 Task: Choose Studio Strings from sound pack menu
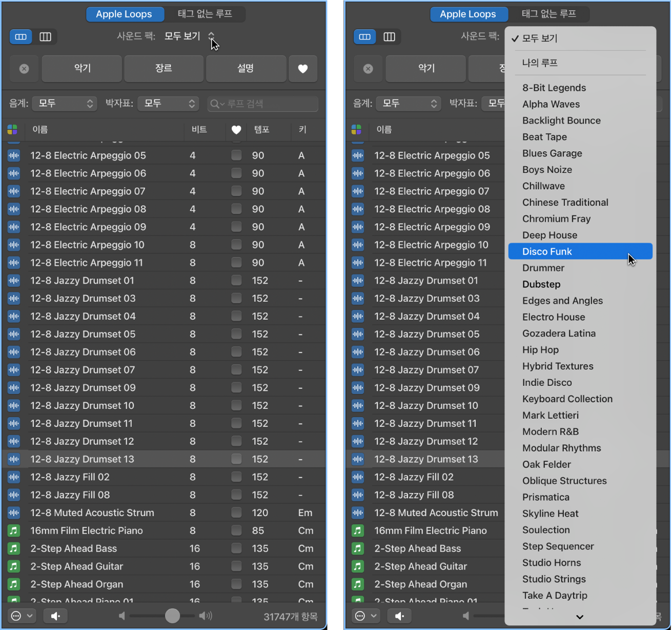580,579
